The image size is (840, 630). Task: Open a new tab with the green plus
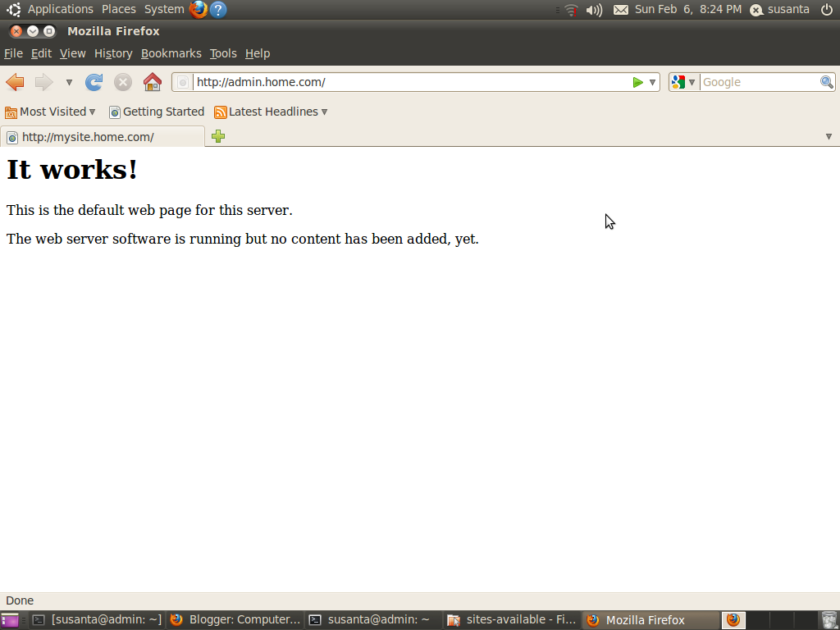click(x=217, y=136)
